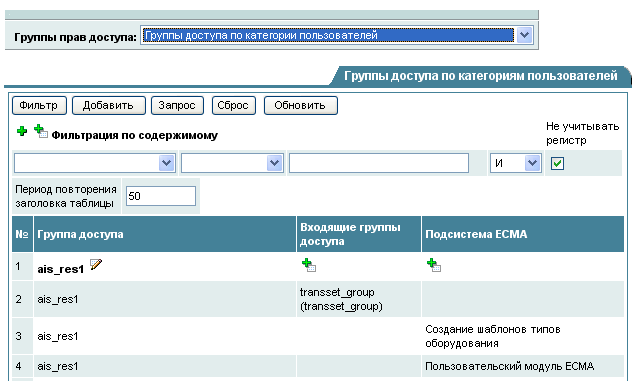This screenshot has height=381, width=637.
Task: Click bold ais_res1 in row 1
Action: pyautogui.click(x=61, y=269)
